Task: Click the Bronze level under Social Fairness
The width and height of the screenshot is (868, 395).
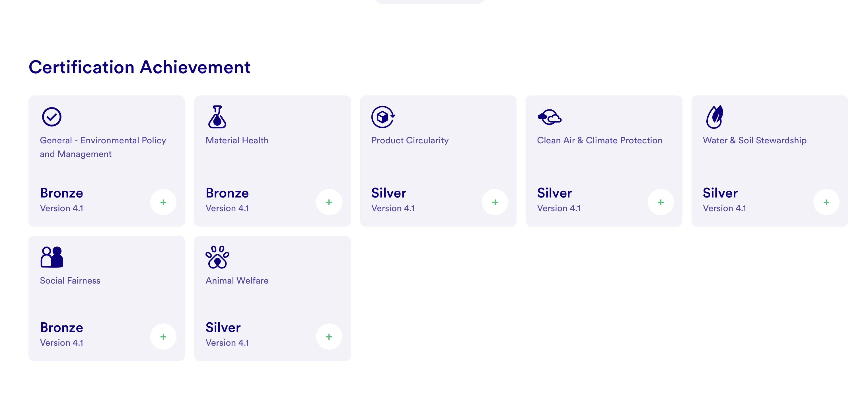Action: [x=61, y=327]
